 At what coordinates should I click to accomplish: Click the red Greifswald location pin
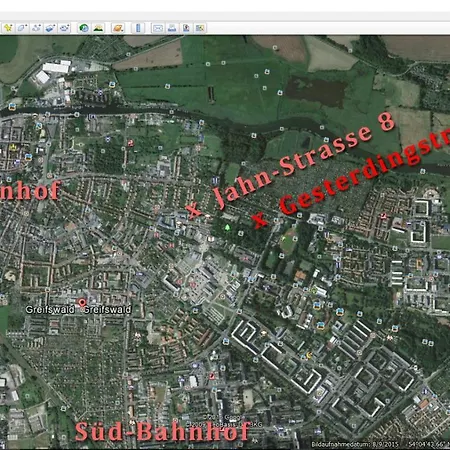[82, 303]
